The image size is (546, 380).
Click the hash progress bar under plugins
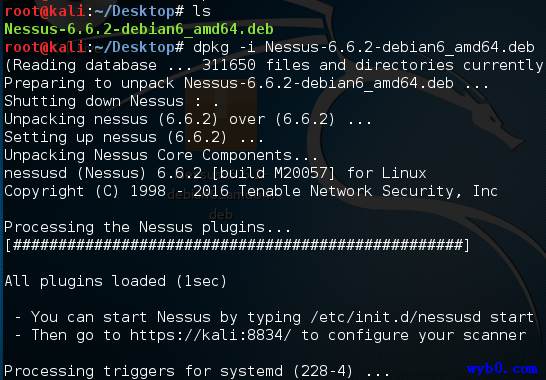[237, 245]
